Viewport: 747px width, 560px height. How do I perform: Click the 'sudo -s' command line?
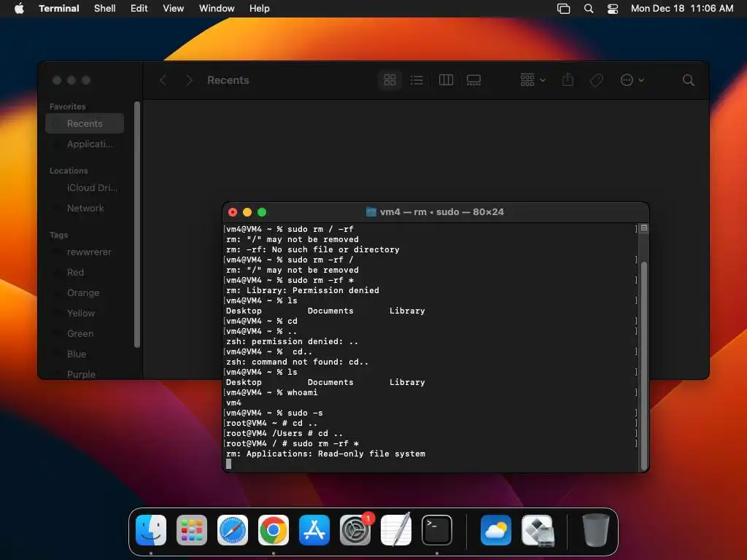[274, 413]
